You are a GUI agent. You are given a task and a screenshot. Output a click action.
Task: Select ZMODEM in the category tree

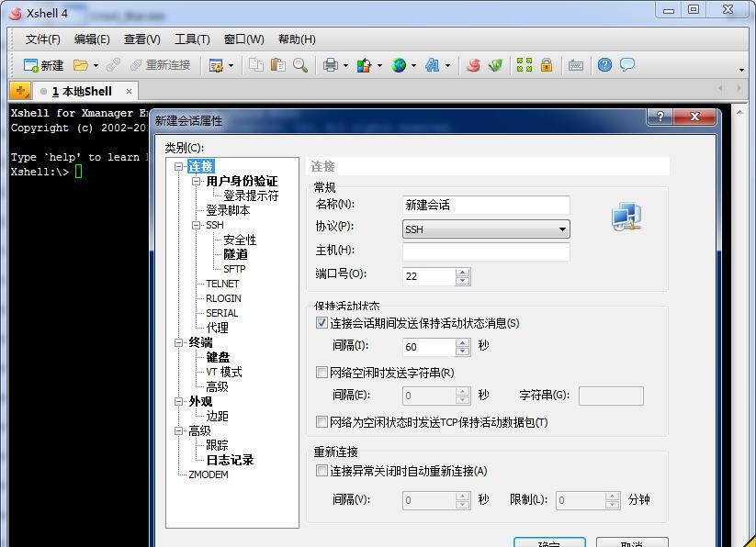coord(209,474)
